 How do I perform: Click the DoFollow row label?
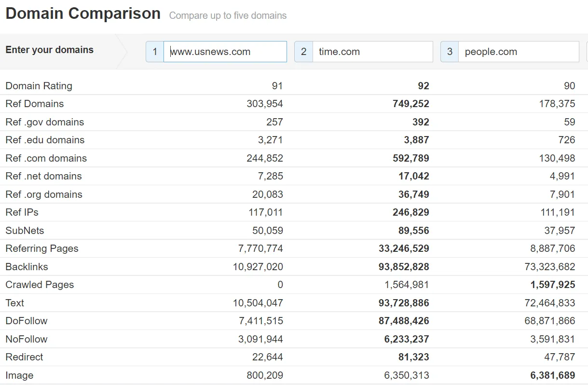26,321
